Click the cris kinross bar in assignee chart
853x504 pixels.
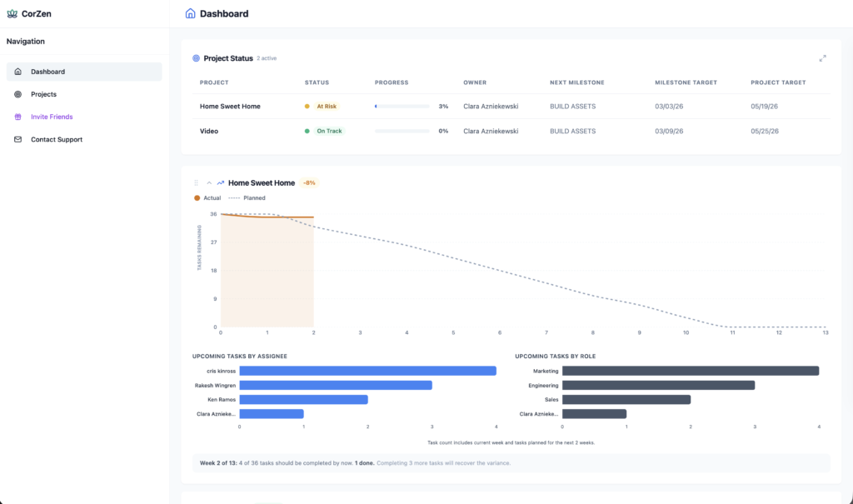click(x=367, y=371)
